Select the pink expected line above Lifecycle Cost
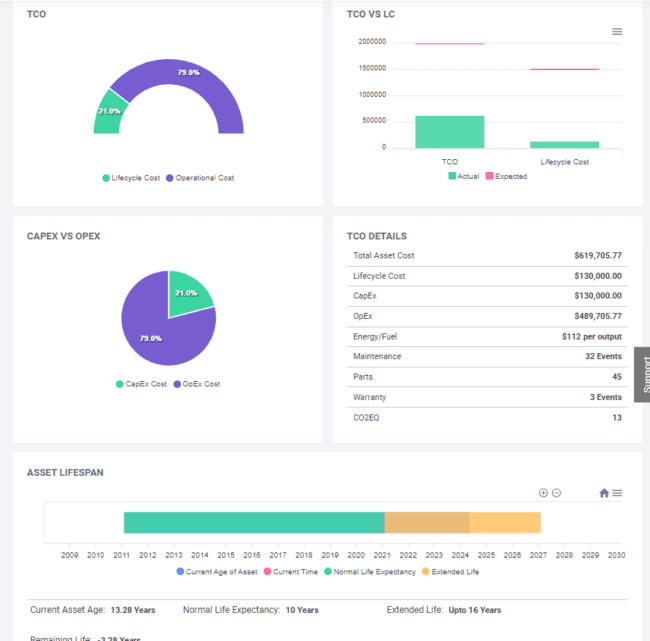 [x=565, y=69]
